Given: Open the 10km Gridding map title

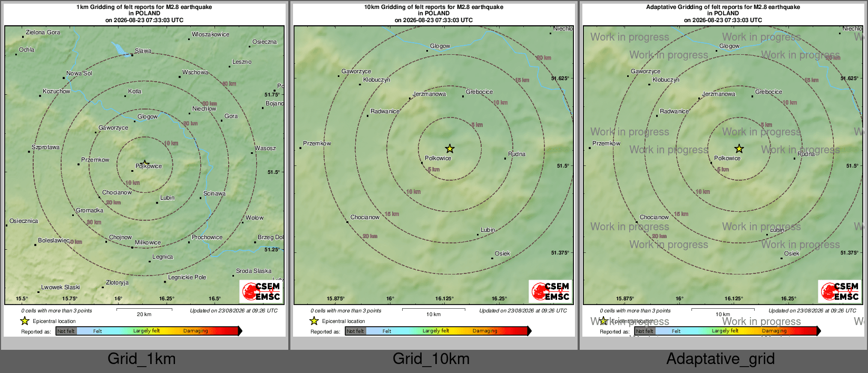Looking at the screenshot, I should [x=434, y=14].
